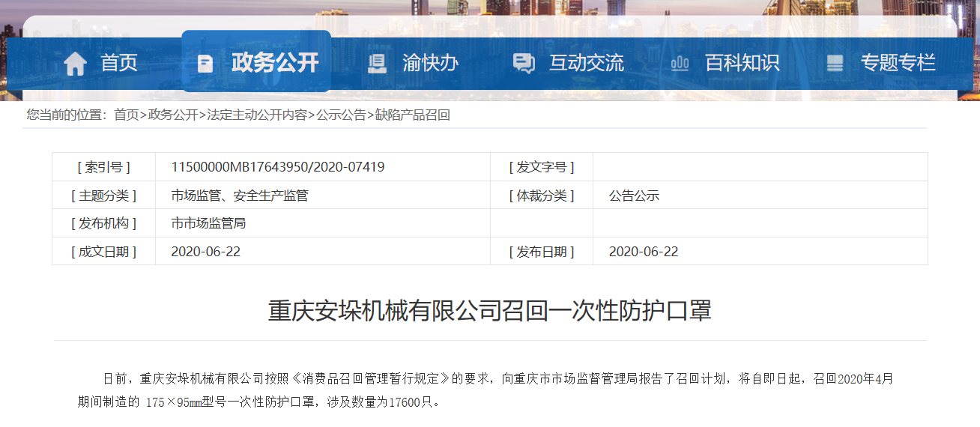Click the stack icon beside 专题专栏

pyautogui.click(x=835, y=63)
